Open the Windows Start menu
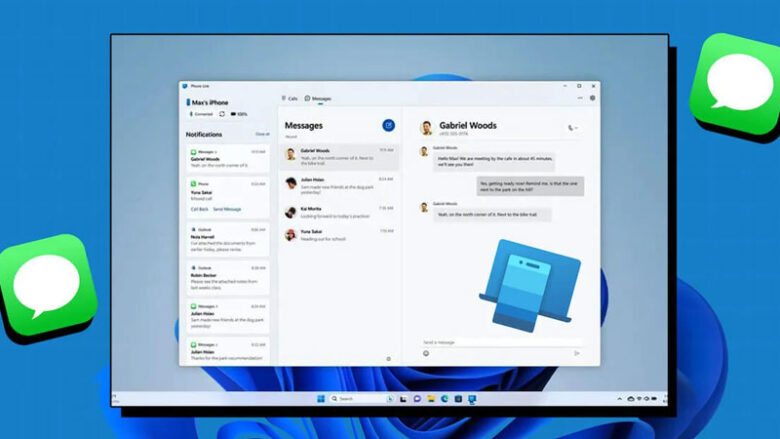 pyautogui.click(x=321, y=399)
